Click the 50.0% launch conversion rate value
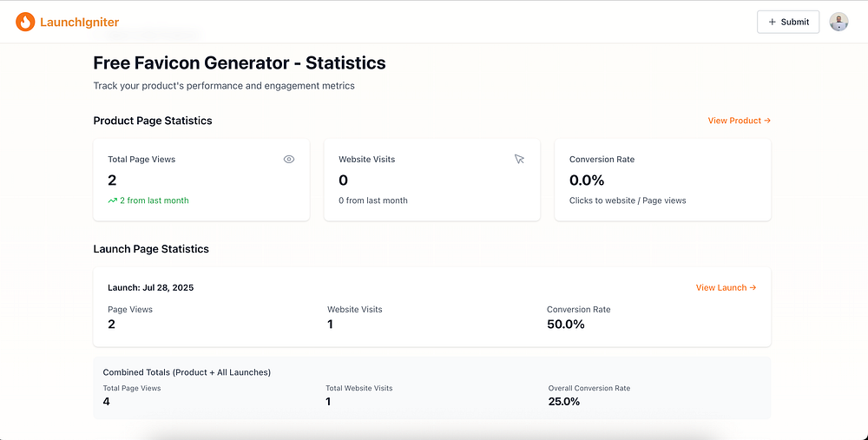This screenshot has width=868, height=440. (x=566, y=325)
